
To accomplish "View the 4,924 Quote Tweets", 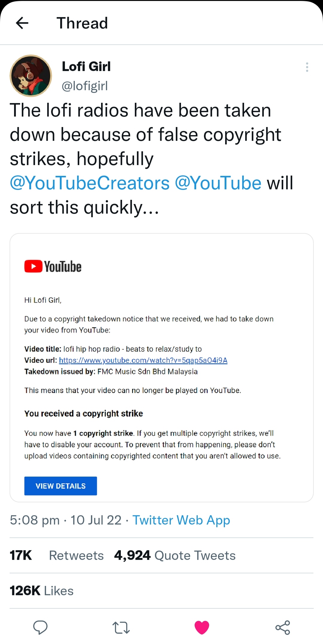I will coord(175,556).
